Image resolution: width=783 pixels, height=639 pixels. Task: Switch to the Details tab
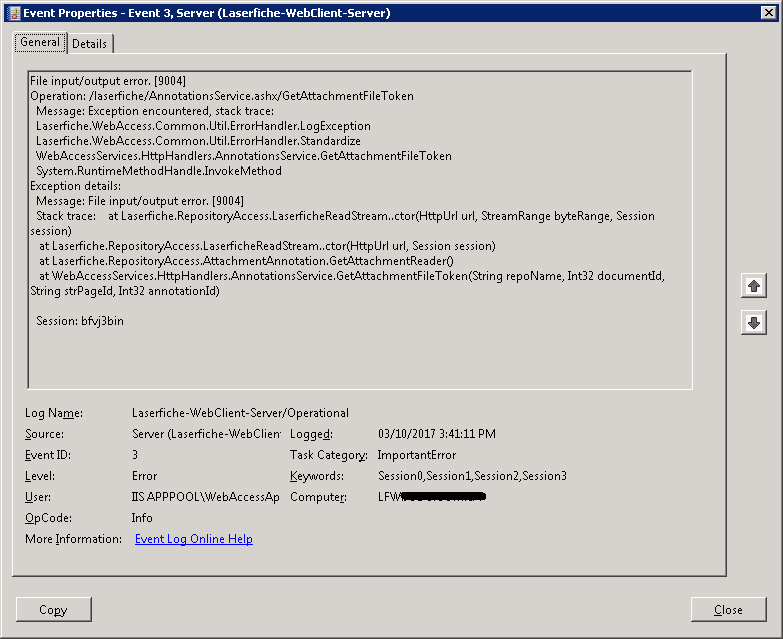click(89, 43)
